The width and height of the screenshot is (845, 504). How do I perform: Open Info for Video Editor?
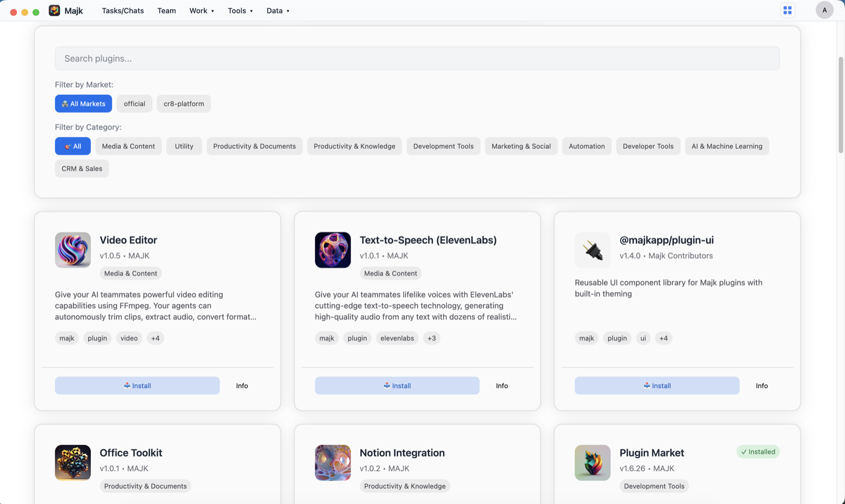pos(242,386)
